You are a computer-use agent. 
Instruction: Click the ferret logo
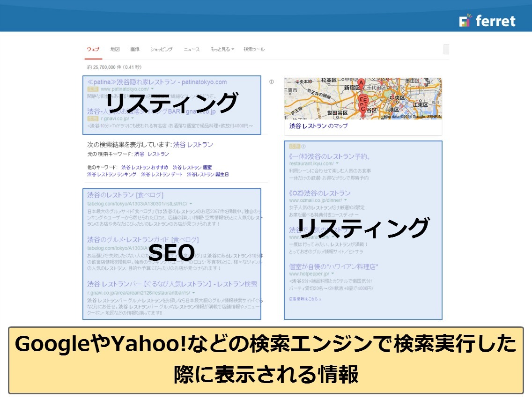click(x=487, y=21)
